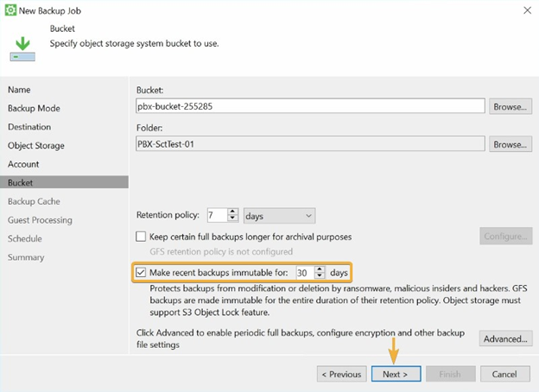539x392 pixels.
Task: Click into the Bucket name field
Action: coord(310,106)
